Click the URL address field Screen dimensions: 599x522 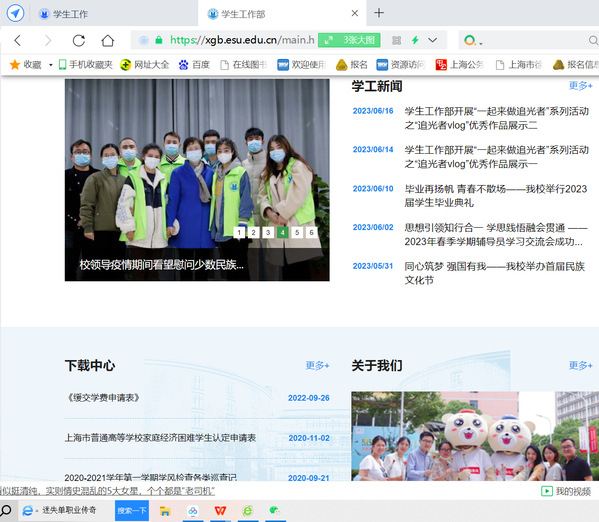[242, 40]
